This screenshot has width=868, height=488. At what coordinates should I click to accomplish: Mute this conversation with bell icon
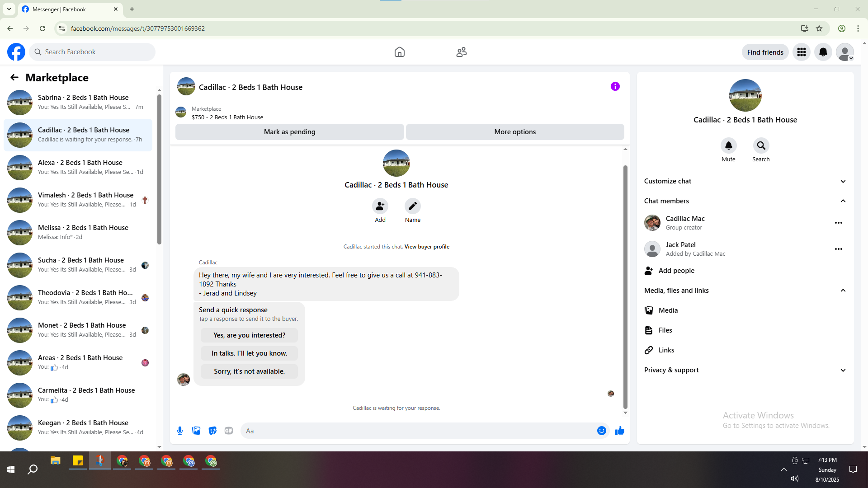pos(728,146)
